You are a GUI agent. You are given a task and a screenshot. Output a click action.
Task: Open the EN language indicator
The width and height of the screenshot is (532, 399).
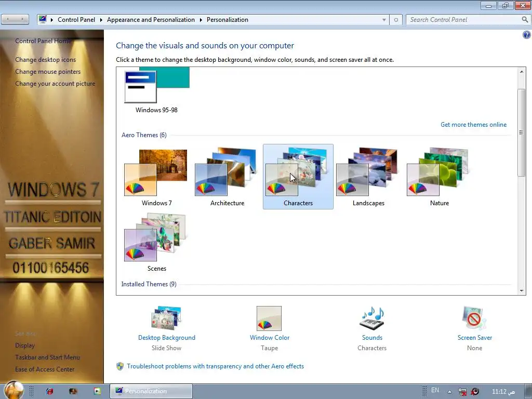point(435,390)
